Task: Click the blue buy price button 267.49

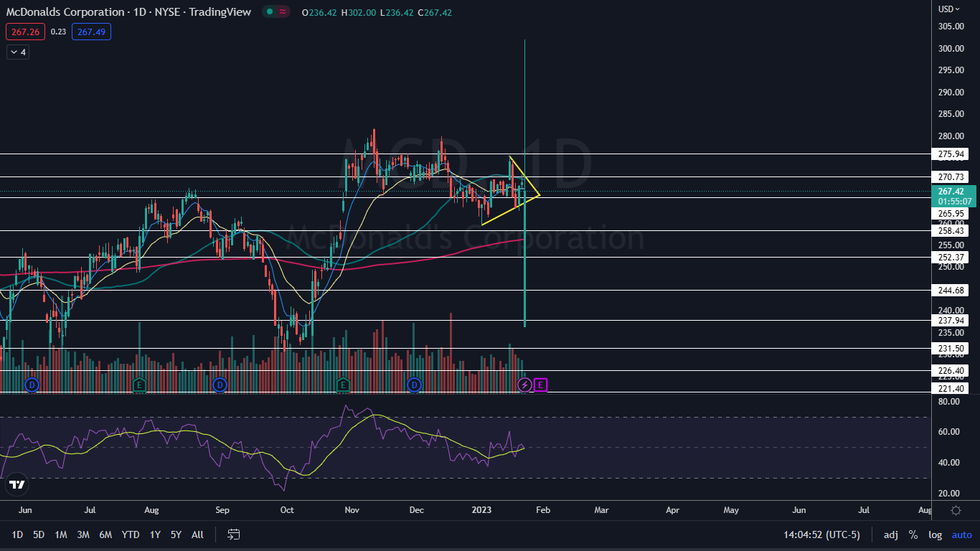Action: (91, 32)
